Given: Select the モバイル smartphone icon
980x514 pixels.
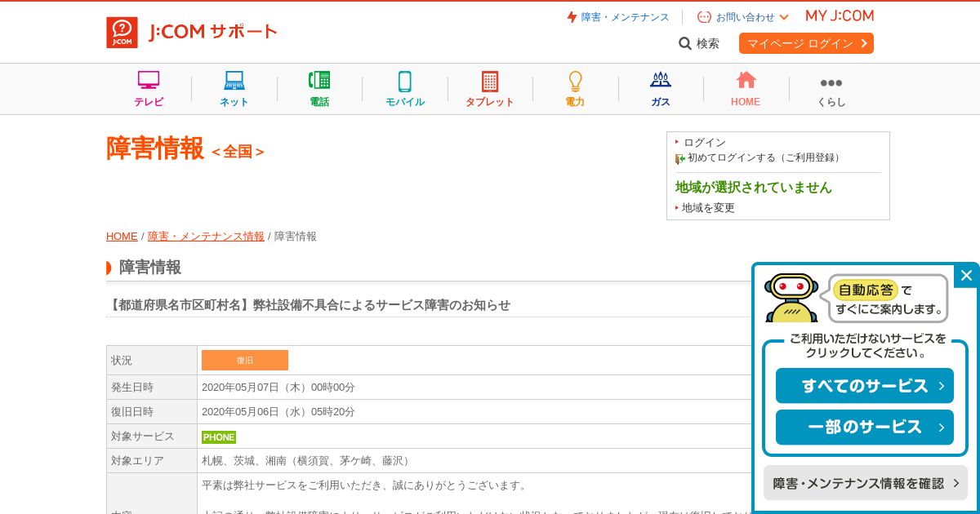Looking at the screenshot, I should point(405,81).
